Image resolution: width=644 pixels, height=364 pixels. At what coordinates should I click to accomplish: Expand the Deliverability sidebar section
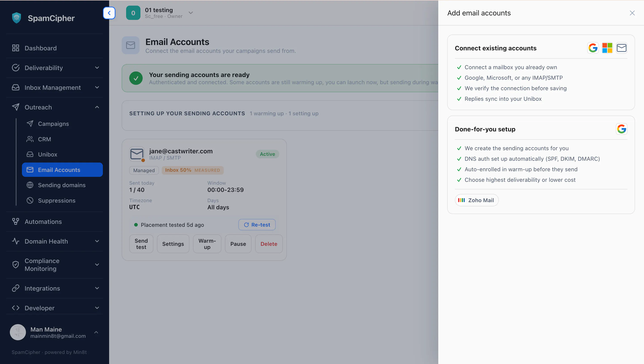pyautogui.click(x=55, y=68)
